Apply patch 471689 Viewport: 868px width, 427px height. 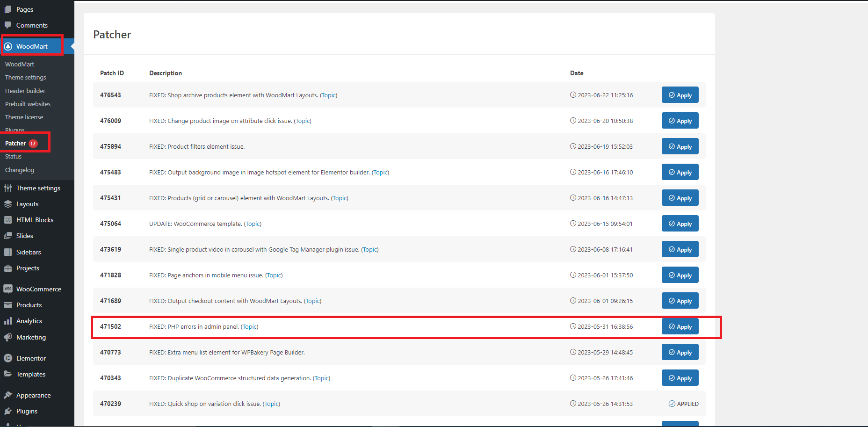(680, 301)
